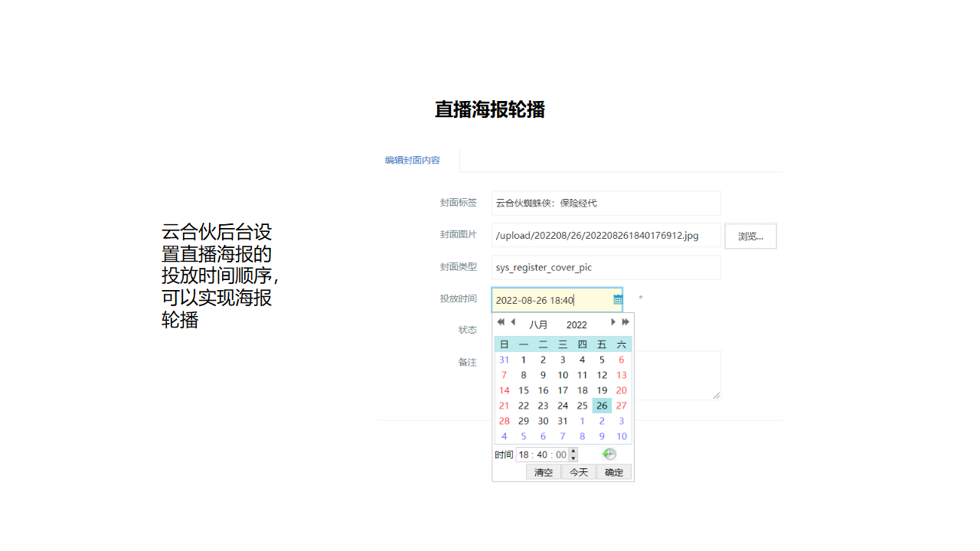The width and height of the screenshot is (980, 551).
Task: Go to previous month with single-left arrow
Action: click(x=513, y=322)
